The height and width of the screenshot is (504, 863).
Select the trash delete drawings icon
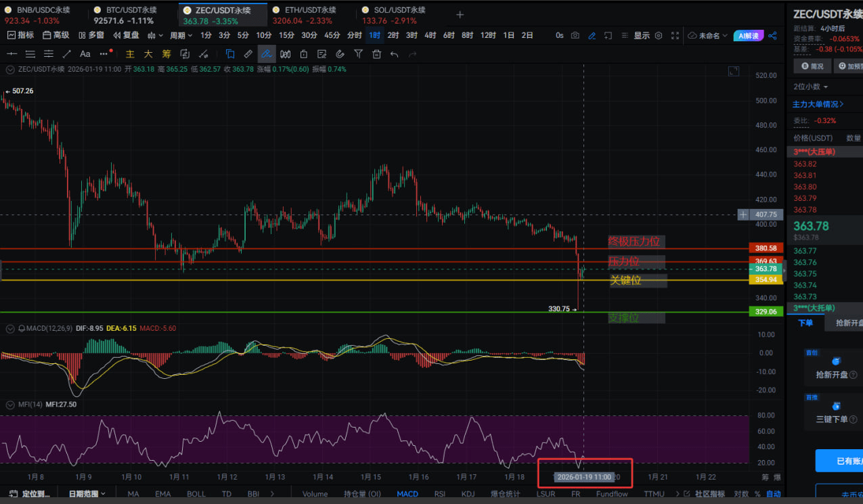tap(376, 54)
